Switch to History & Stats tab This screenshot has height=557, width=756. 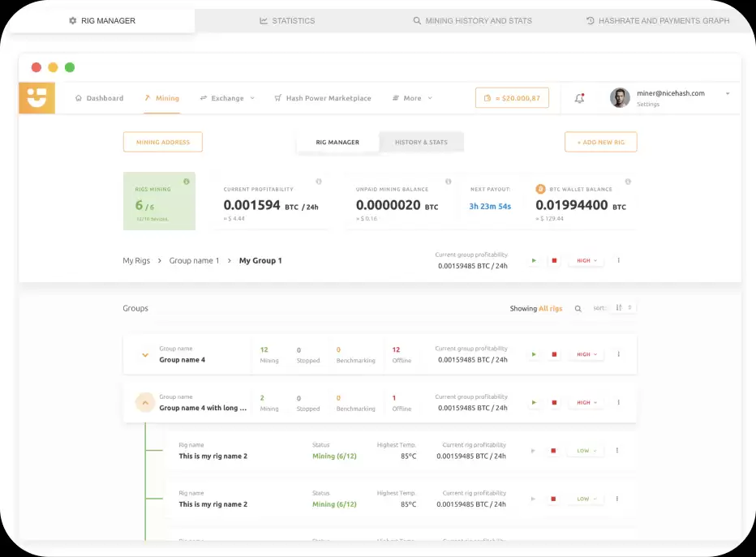coord(421,142)
